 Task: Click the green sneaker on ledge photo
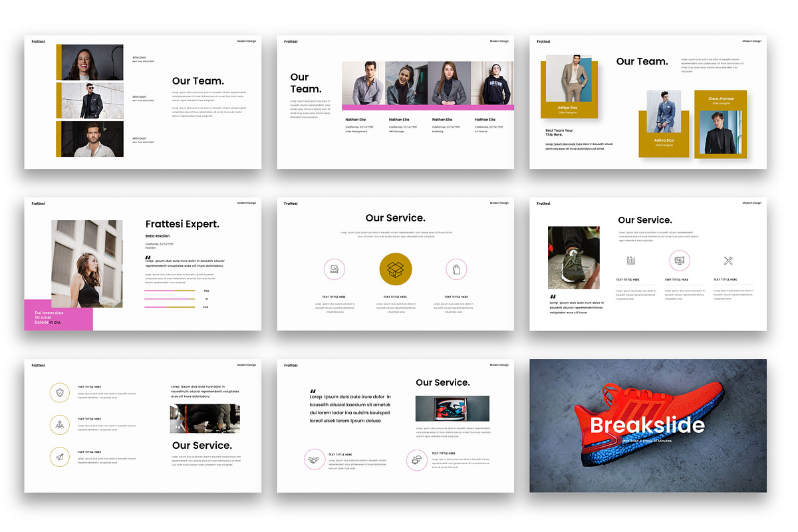(574, 257)
